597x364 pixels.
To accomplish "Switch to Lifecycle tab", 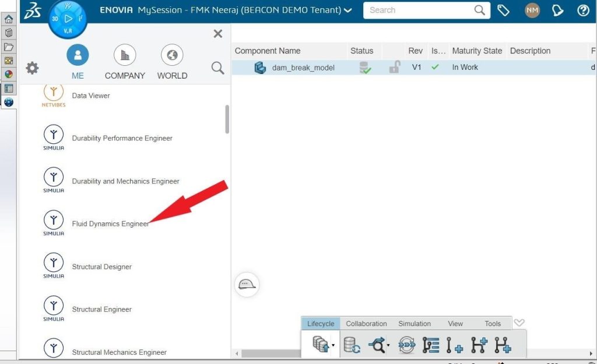I will (x=321, y=323).
